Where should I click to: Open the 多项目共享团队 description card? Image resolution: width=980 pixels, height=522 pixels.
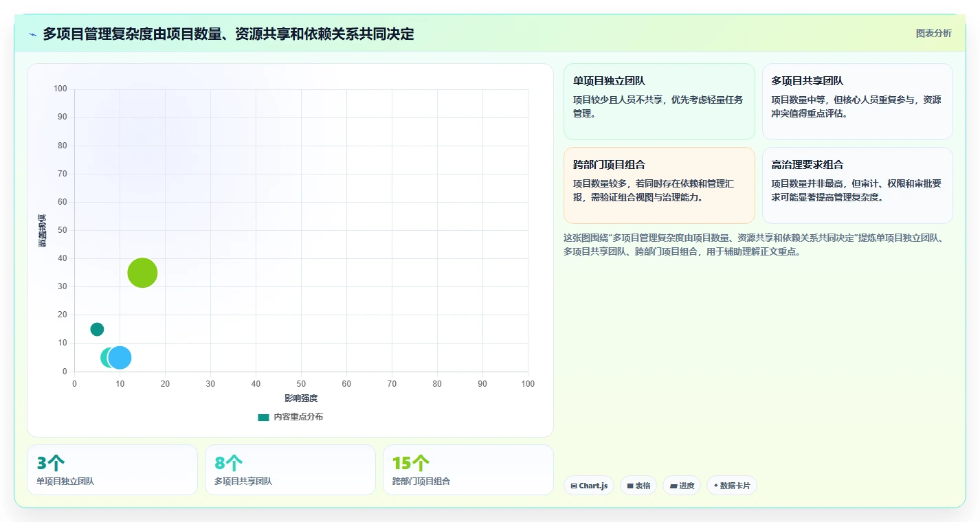[857, 102]
